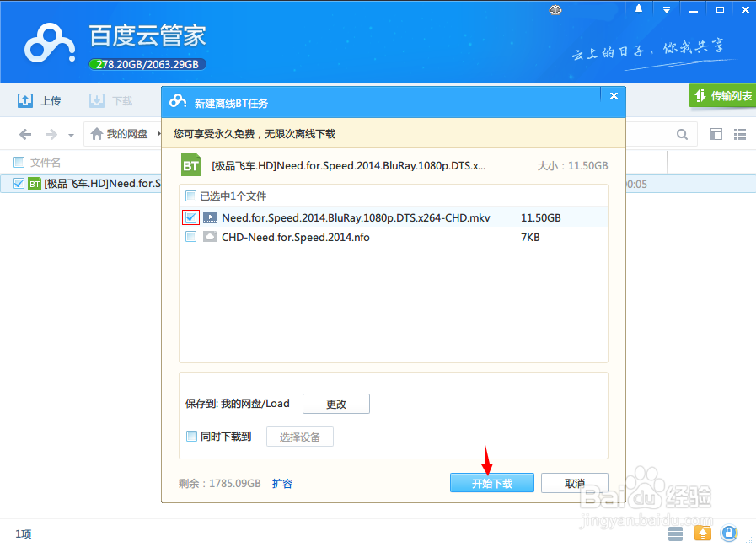Expand the breadcrumb arrow after 我的网盘
Viewport: 756px width, 547px height.
click(x=158, y=134)
